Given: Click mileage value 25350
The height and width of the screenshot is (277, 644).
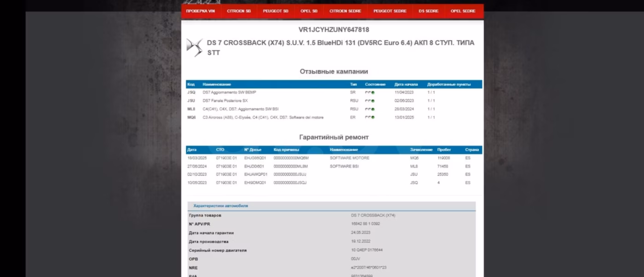Looking at the screenshot, I should pyautogui.click(x=443, y=174).
